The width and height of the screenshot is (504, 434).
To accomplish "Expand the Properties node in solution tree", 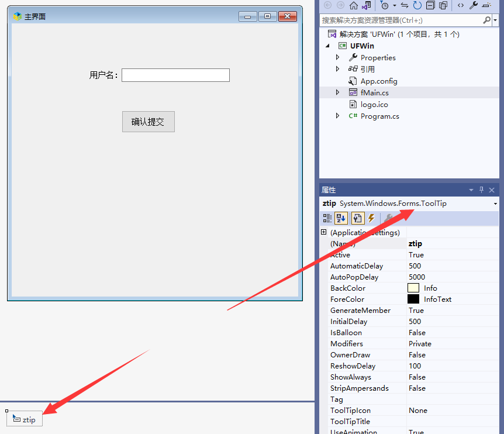I will 337,57.
